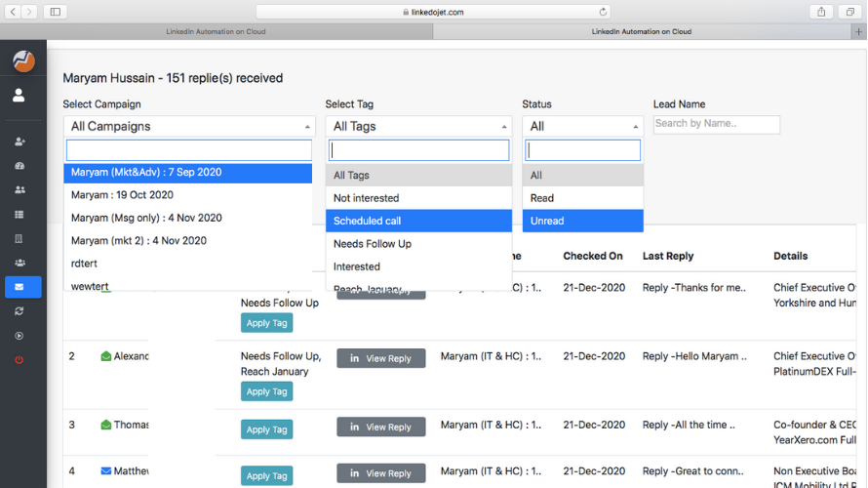Go back with browser back arrow
The width and height of the screenshot is (868, 488).
point(13,12)
